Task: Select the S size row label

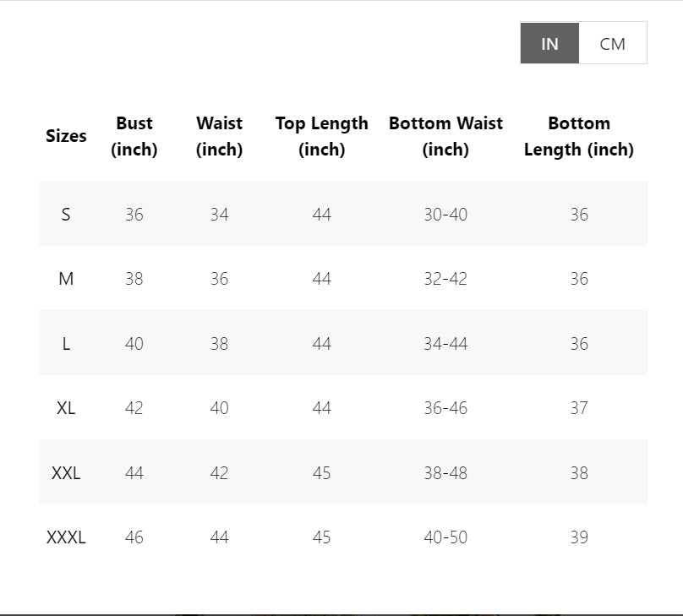Action: (x=66, y=215)
